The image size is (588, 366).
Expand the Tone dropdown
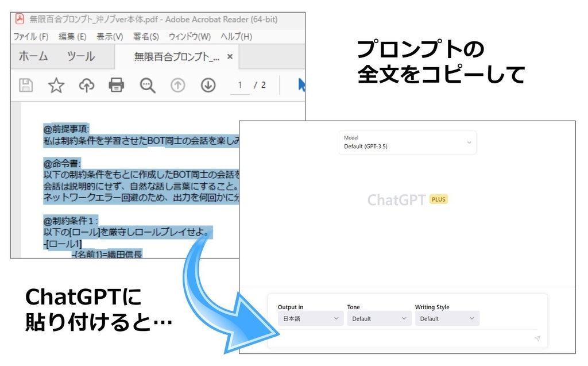(379, 318)
